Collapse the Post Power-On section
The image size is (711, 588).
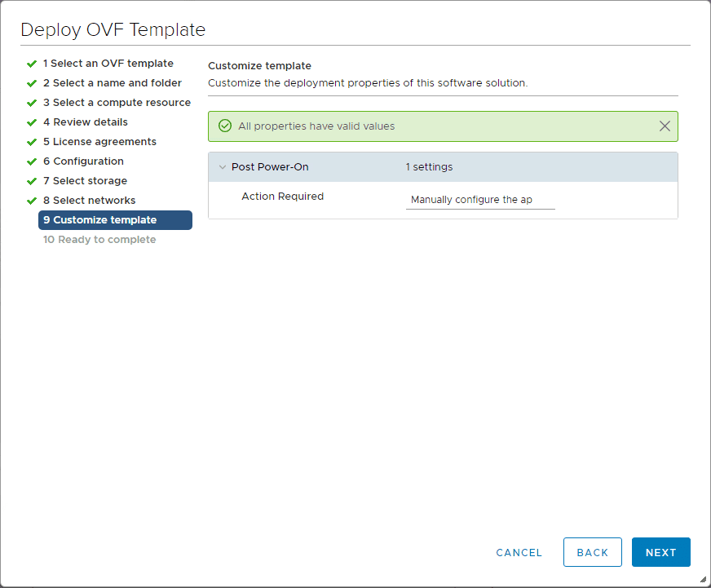click(x=223, y=166)
